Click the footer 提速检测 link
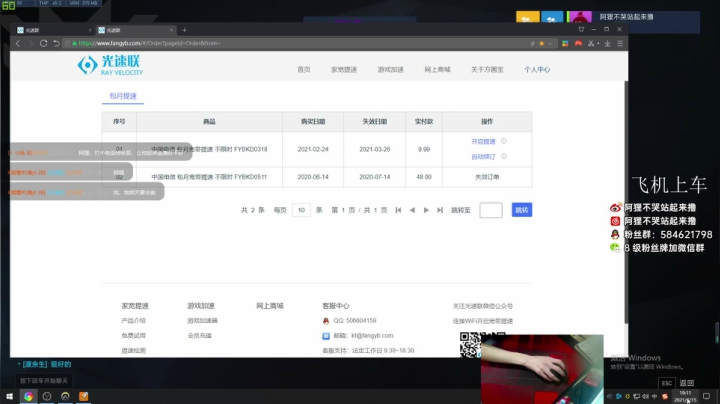 [133, 350]
